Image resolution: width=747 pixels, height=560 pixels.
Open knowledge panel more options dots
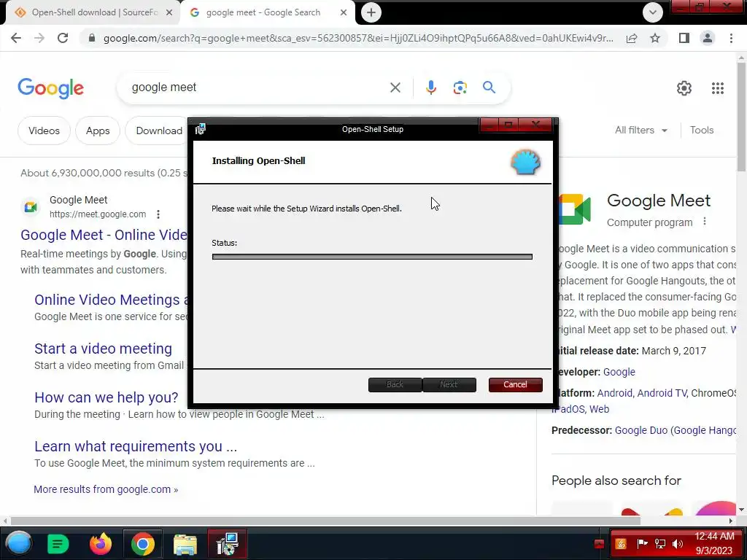(704, 222)
